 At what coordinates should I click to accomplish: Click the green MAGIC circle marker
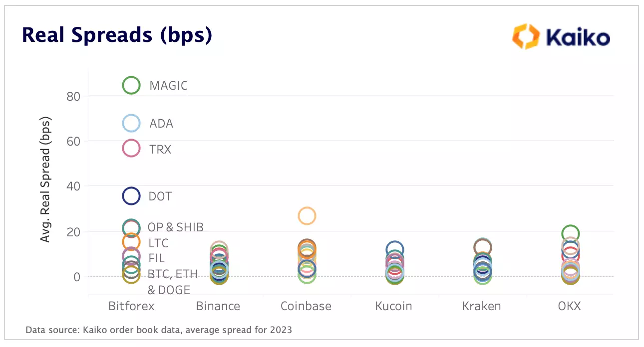(131, 85)
